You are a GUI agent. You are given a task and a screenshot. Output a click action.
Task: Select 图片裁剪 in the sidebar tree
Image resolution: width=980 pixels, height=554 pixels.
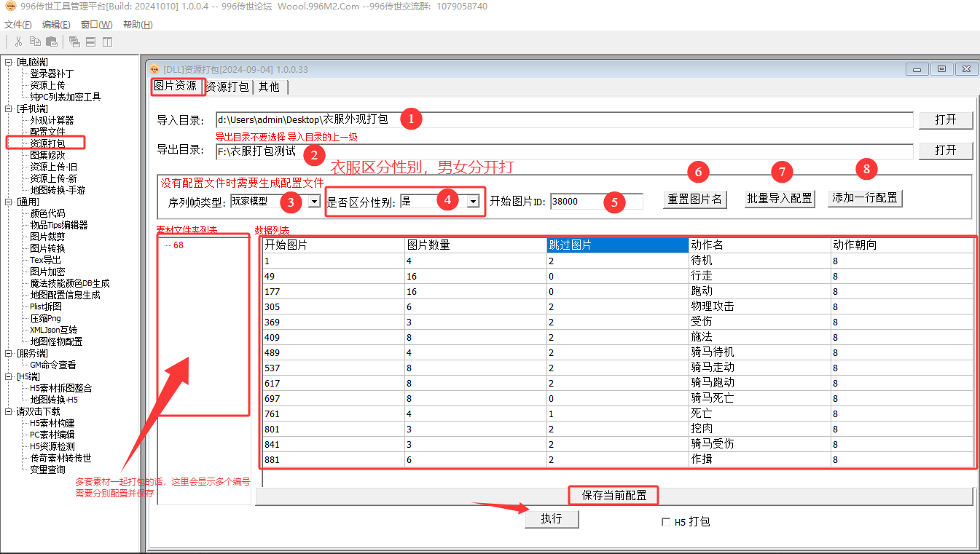[x=47, y=237]
